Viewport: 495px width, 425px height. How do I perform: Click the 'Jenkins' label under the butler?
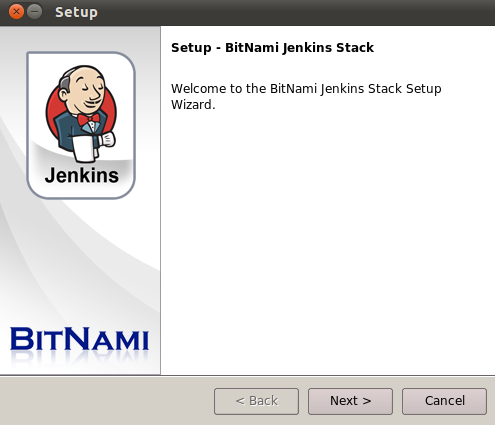pos(82,175)
